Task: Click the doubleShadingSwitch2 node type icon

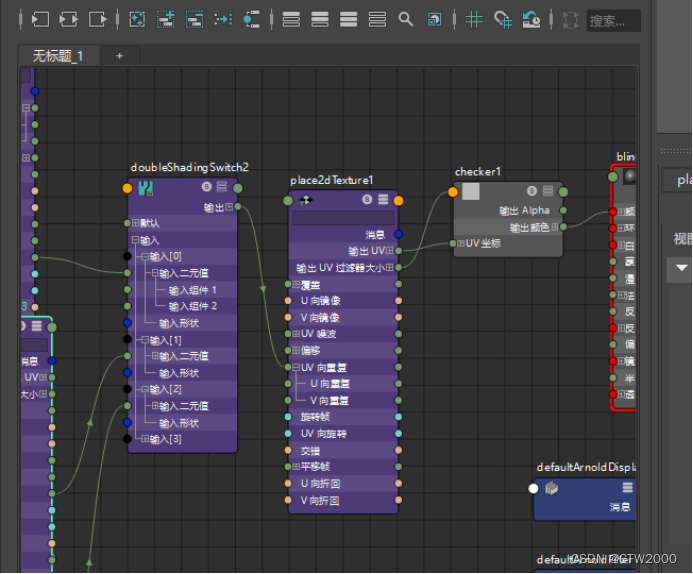Action: pos(145,188)
